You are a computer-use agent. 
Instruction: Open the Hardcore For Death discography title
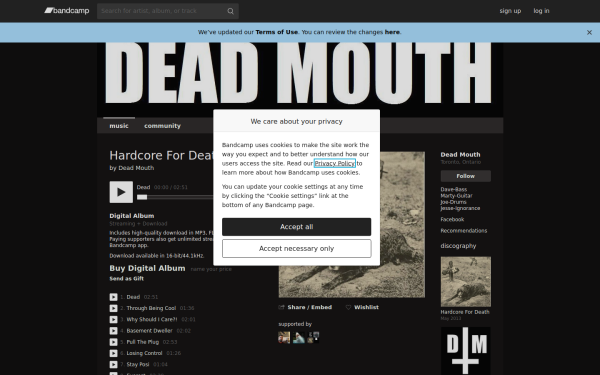tap(465, 312)
